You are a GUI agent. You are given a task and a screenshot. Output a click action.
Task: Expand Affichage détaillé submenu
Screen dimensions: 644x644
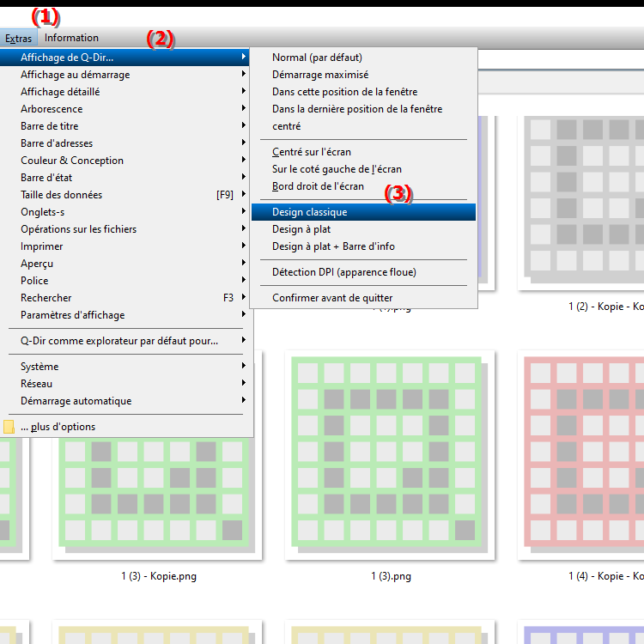point(125,92)
